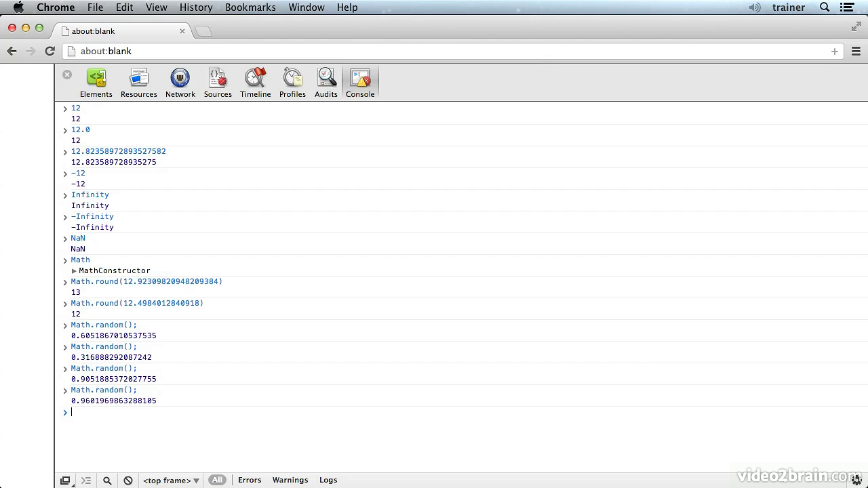Screen dimensions: 868x488
Task: Open the Chrome hamburger menu
Action: (x=856, y=51)
